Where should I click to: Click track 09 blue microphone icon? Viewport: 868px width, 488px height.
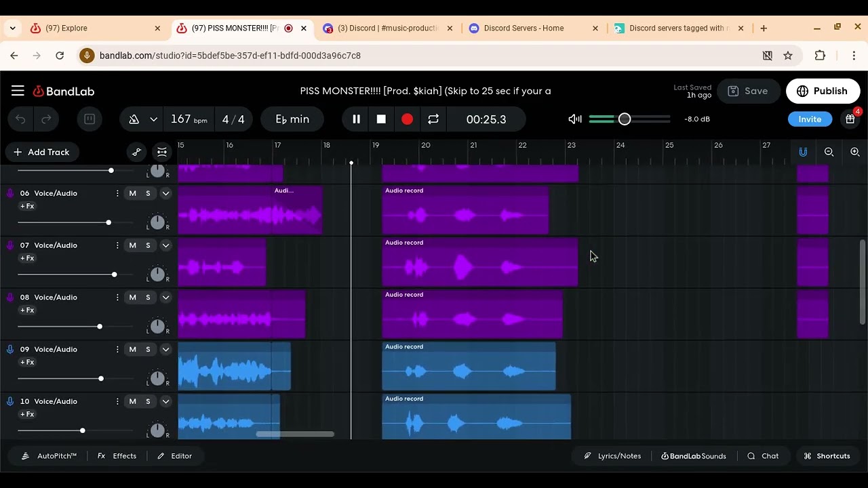pos(10,350)
